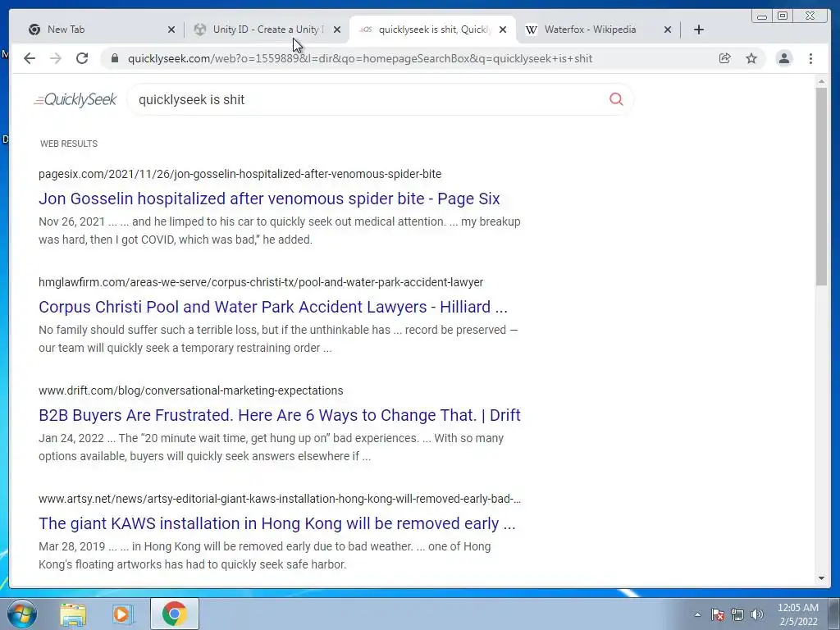This screenshot has width=840, height=630.
Task: Close the Unity ID tab
Action: pyautogui.click(x=337, y=30)
